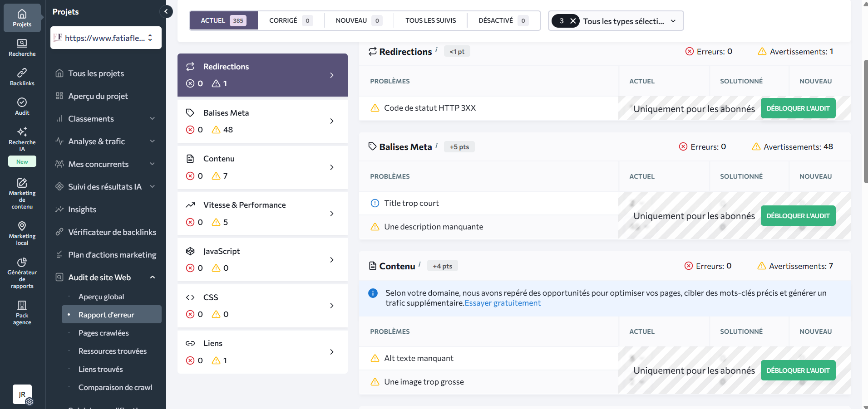Collapse the Projets sidebar panel arrow
The image size is (868, 409).
click(166, 12)
